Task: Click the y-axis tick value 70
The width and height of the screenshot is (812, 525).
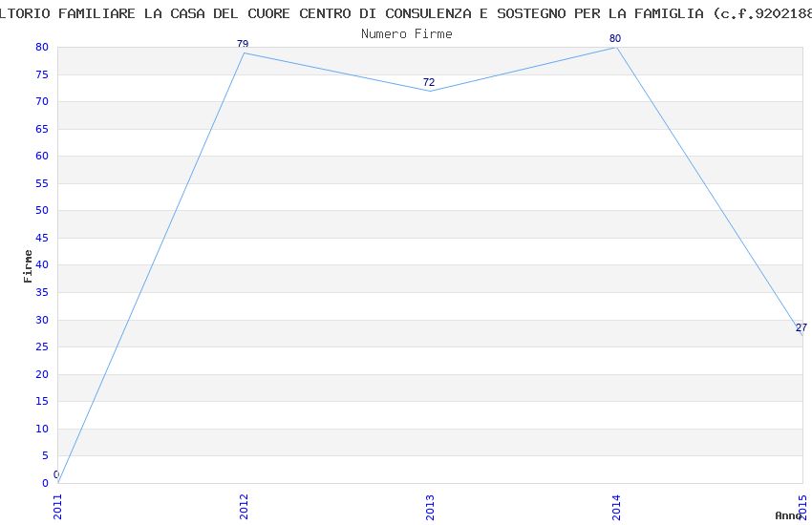Action: (x=42, y=101)
